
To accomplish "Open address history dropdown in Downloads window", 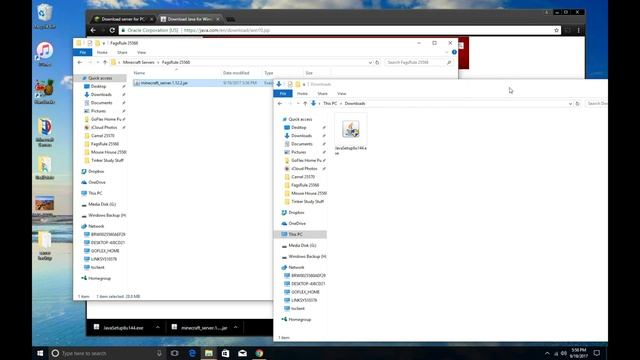I will point(570,104).
